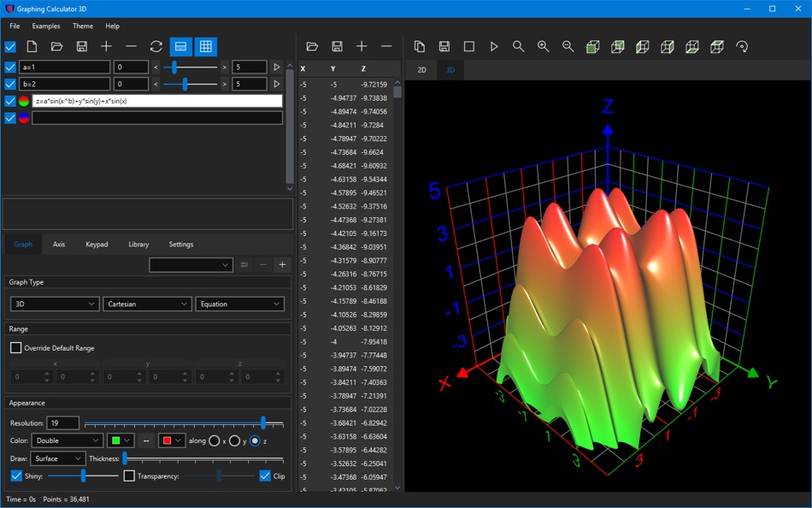
Task: Click the zoom in magnifier icon
Action: click(x=543, y=46)
